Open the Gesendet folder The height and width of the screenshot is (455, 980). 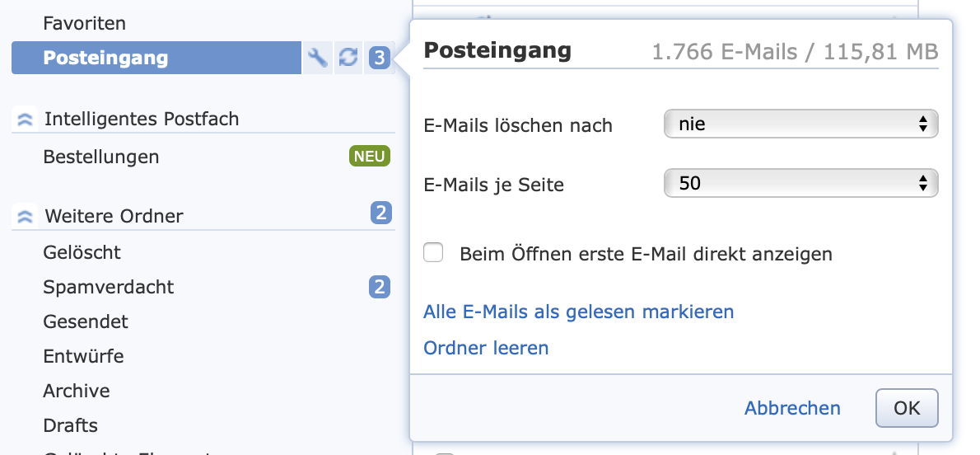click(86, 321)
